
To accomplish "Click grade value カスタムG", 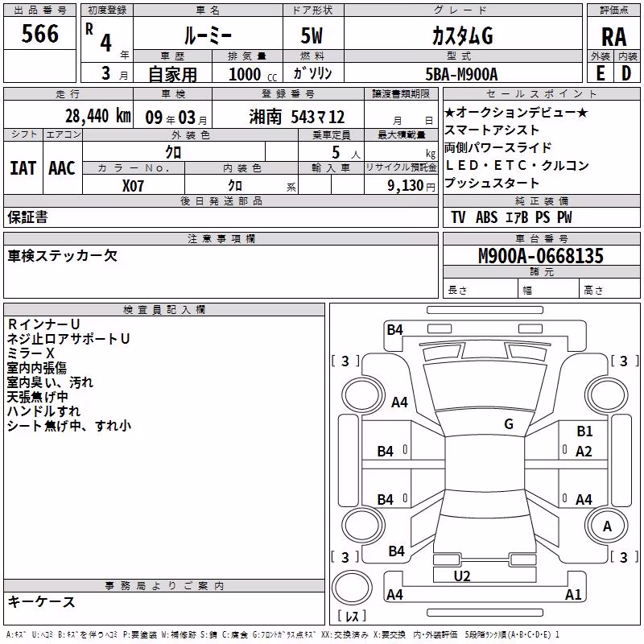I will tap(462, 36).
